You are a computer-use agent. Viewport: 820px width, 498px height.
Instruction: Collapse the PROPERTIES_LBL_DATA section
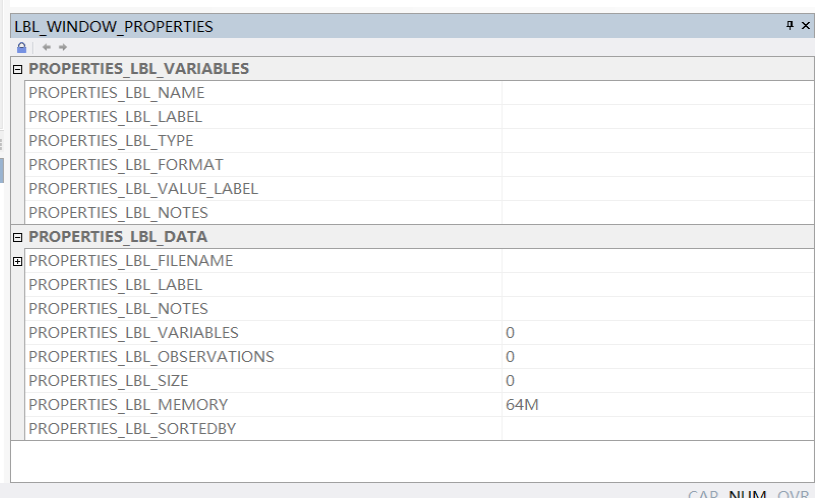(x=17, y=237)
